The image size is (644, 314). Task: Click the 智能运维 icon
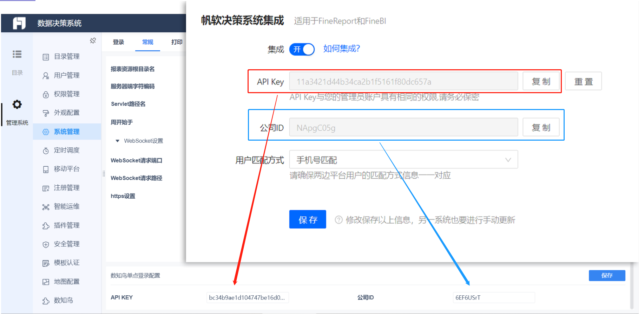(46, 207)
